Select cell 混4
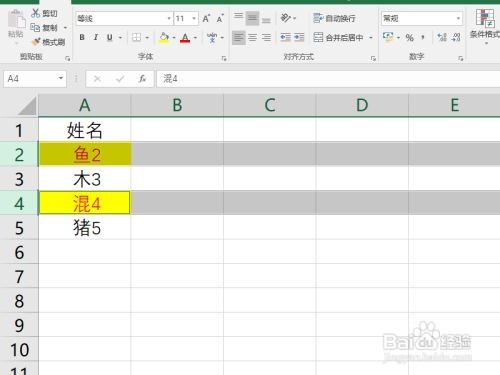Viewport: 500px width, 375px height. (x=85, y=203)
